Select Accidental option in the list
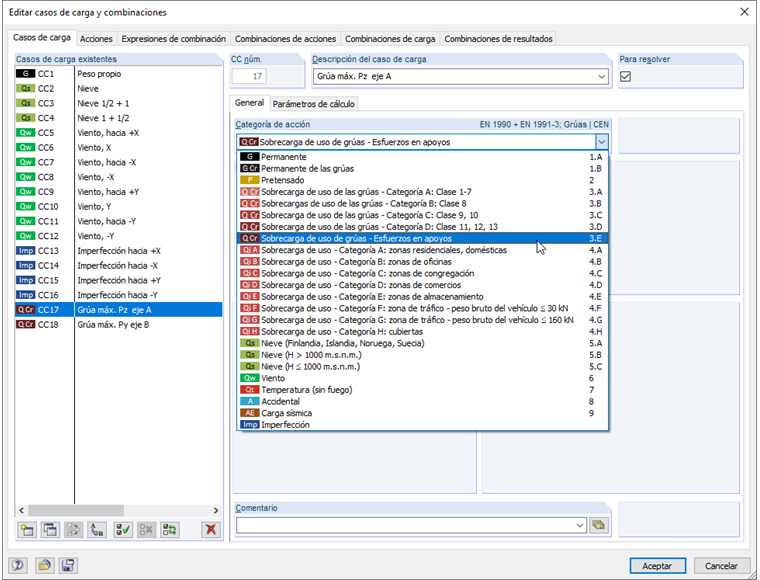This screenshot has width=760, height=580. tap(423, 401)
